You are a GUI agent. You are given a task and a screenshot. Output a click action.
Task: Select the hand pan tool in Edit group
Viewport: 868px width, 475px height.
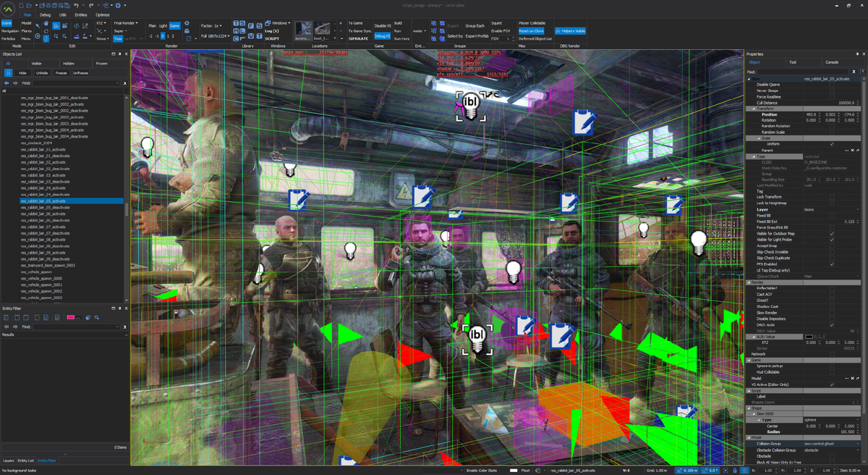pos(46,23)
